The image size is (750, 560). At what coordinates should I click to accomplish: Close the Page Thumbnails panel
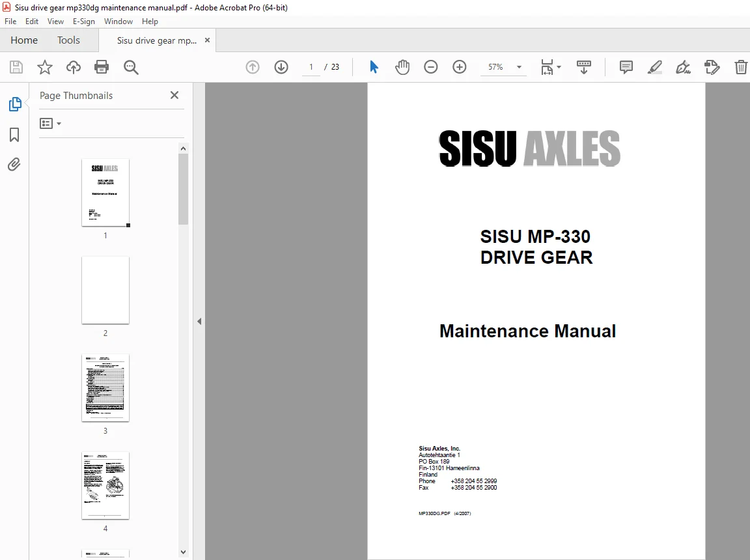click(x=174, y=95)
